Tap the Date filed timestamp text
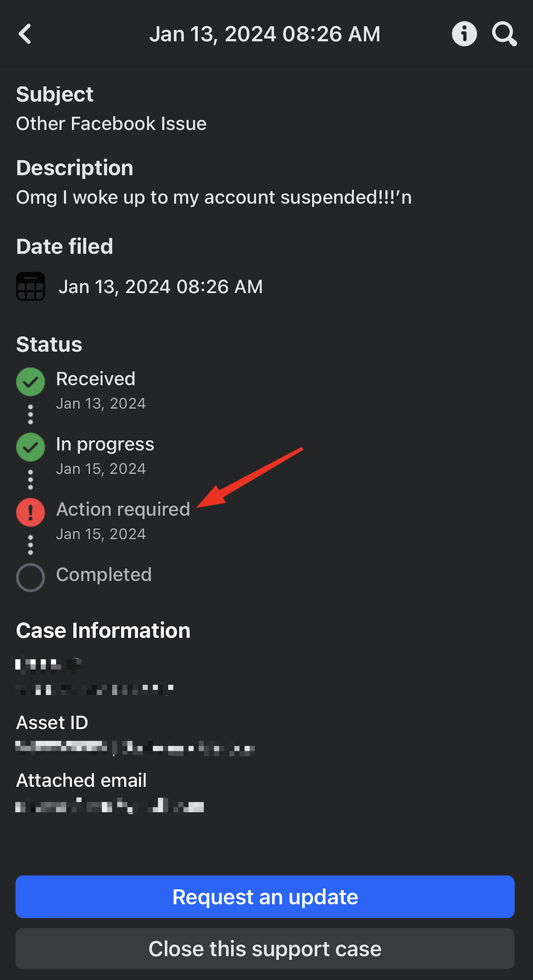This screenshot has width=533, height=980. tap(161, 287)
